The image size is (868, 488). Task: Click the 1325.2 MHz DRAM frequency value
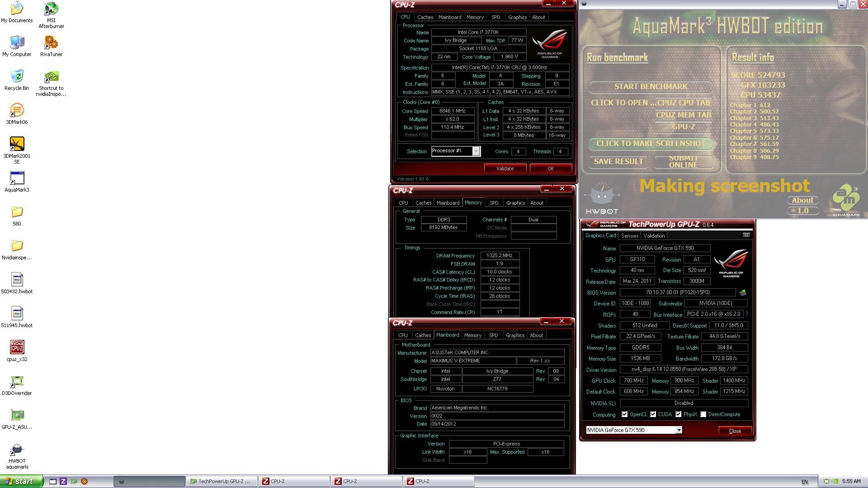point(500,256)
